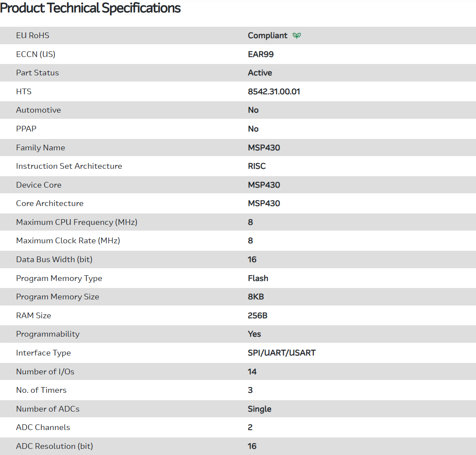This screenshot has width=476, height=455.
Task: Click the Core Architecture label
Action: (x=50, y=203)
